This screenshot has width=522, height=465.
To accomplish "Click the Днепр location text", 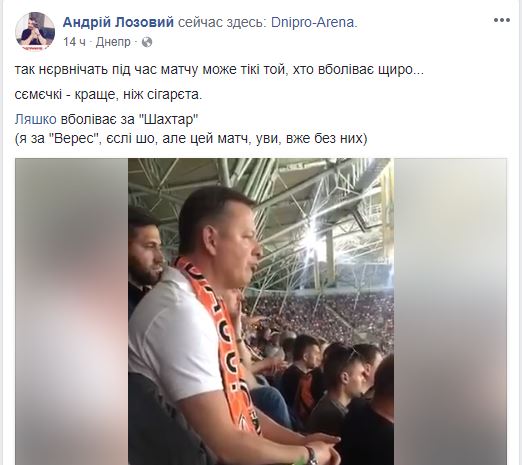I will click(113, 42).
